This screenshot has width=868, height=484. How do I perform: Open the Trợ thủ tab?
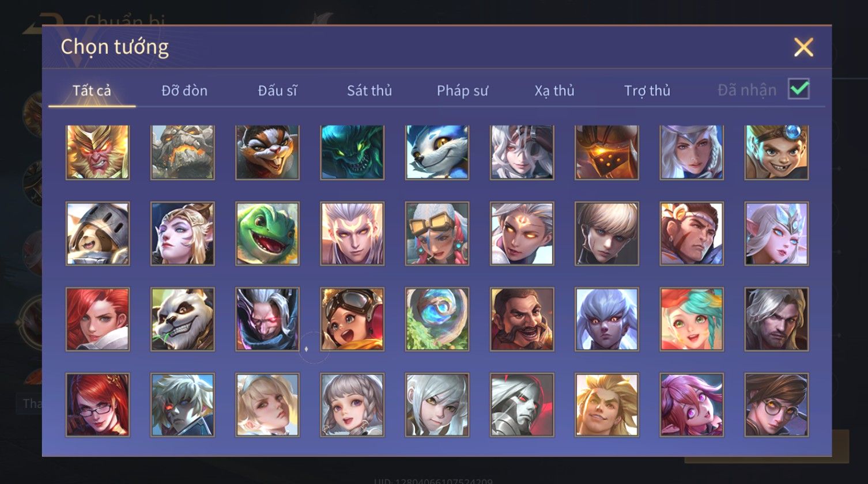tap(647, 90)
